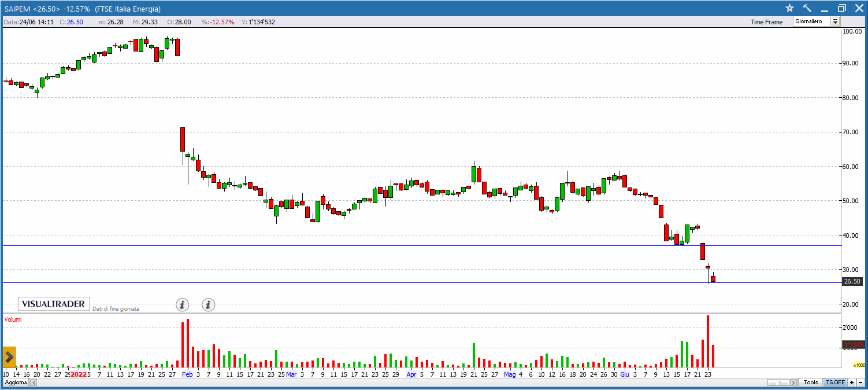The image size is (868, 390).
Task: Click the horizontal scrollbar right arrow
Action: (795, 382)
